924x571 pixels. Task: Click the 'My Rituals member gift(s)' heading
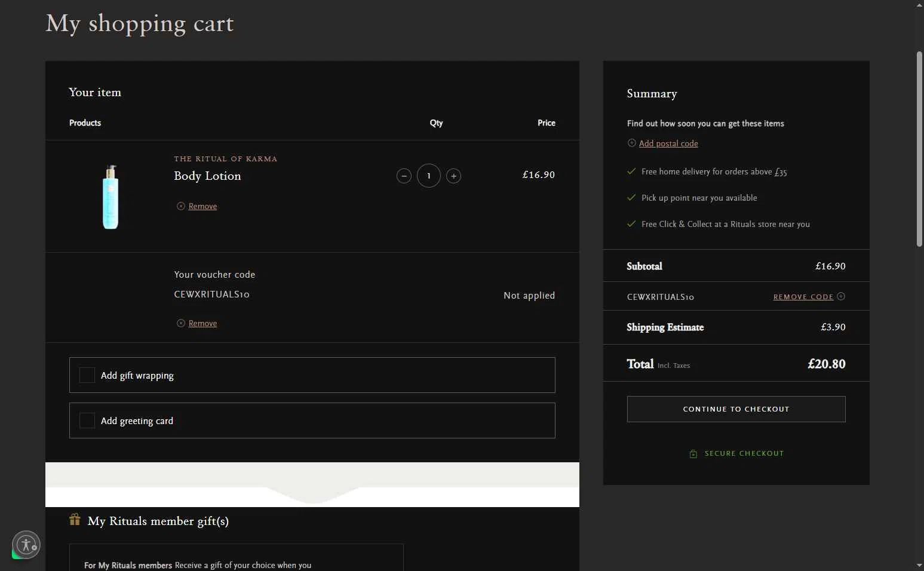pyautogui.click(x=158, y=521)
